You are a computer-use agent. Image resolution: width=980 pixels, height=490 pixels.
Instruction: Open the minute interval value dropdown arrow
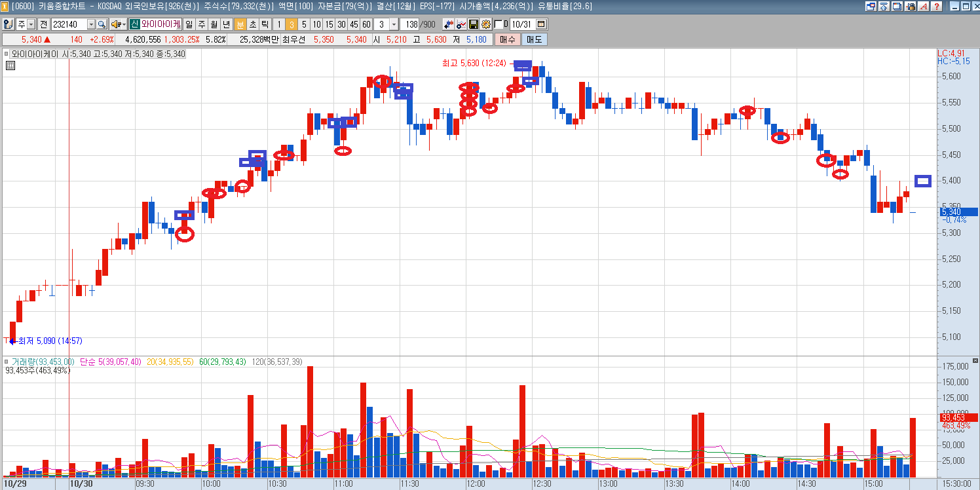point(394,24)
